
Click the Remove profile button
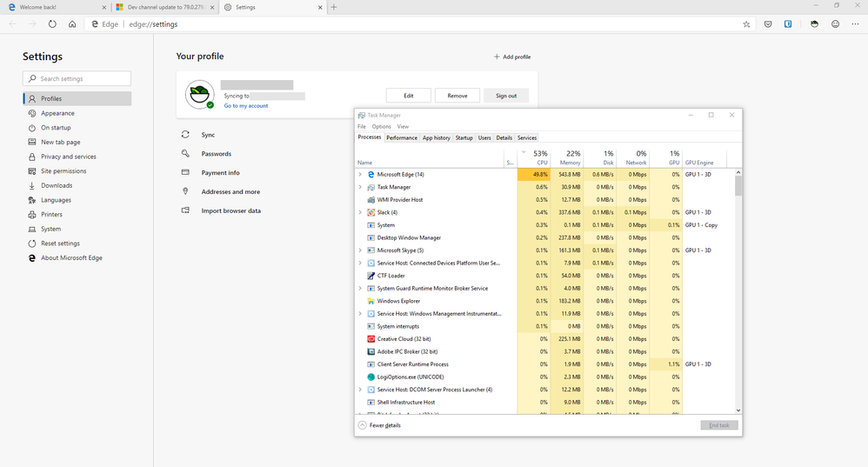[457, 96]
